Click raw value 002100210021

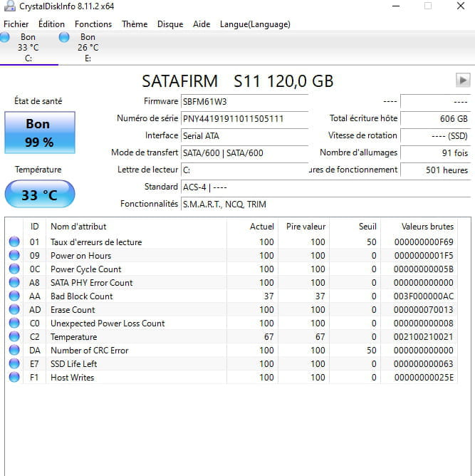tap(424, 336)
